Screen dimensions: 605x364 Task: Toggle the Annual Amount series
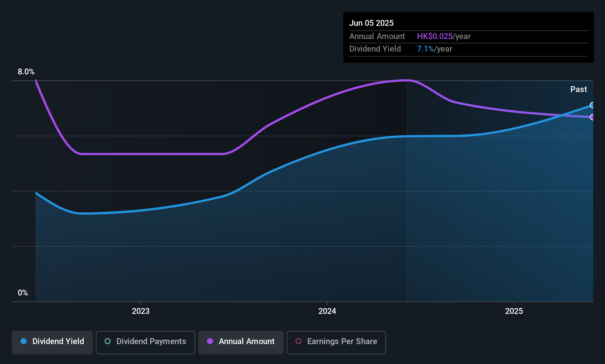click(x=241, y=342)
